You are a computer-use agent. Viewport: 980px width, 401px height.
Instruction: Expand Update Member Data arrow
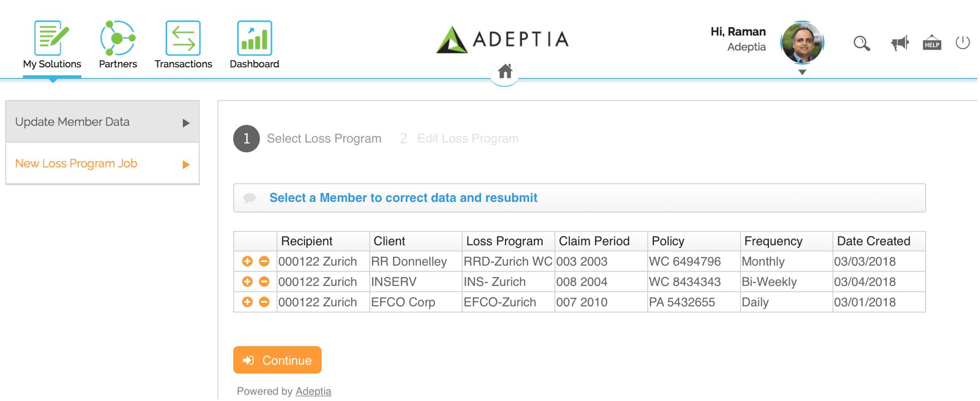click(x=186, y=123)
